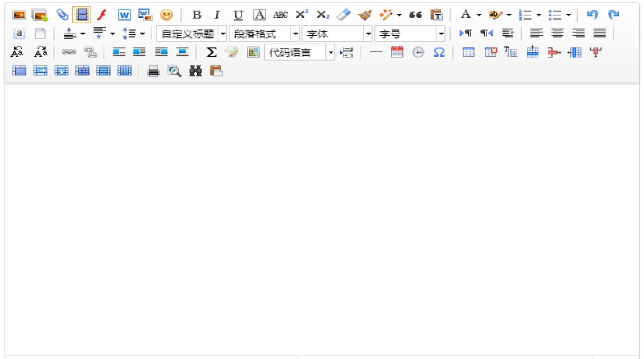Select the format brush tool

[x=364, y=15]
